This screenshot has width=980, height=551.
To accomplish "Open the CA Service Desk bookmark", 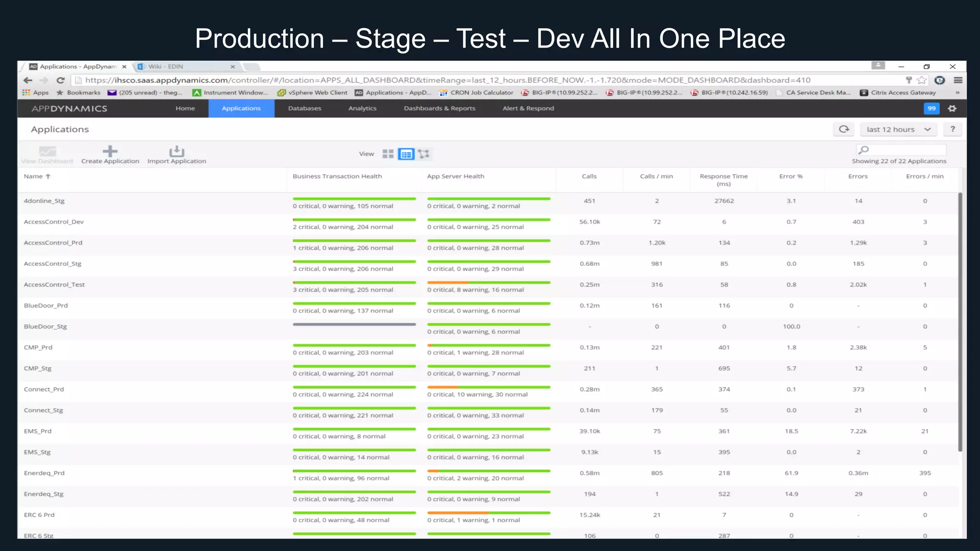I will tap(813, 93).
